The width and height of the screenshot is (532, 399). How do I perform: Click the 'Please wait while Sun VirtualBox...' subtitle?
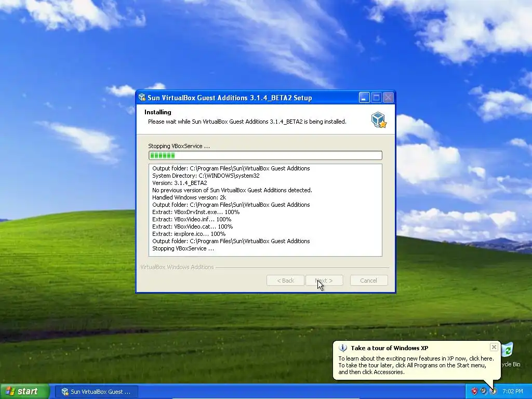(x=247, y=122)
